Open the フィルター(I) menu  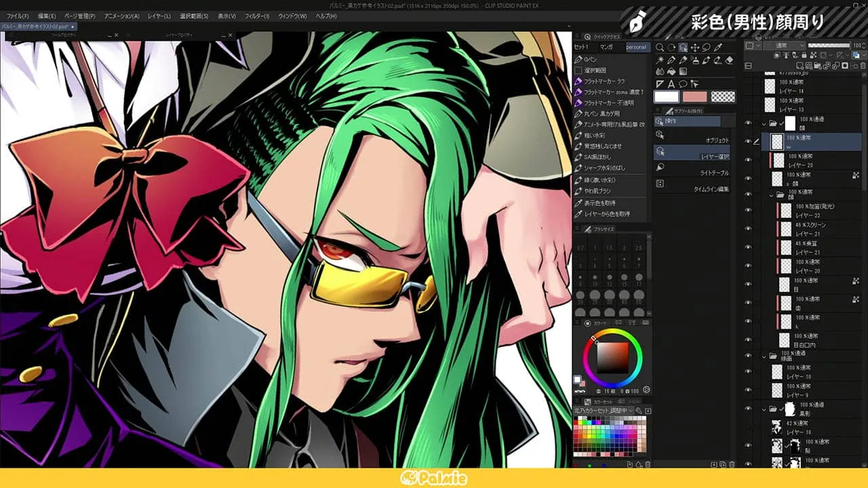point(256,16)
